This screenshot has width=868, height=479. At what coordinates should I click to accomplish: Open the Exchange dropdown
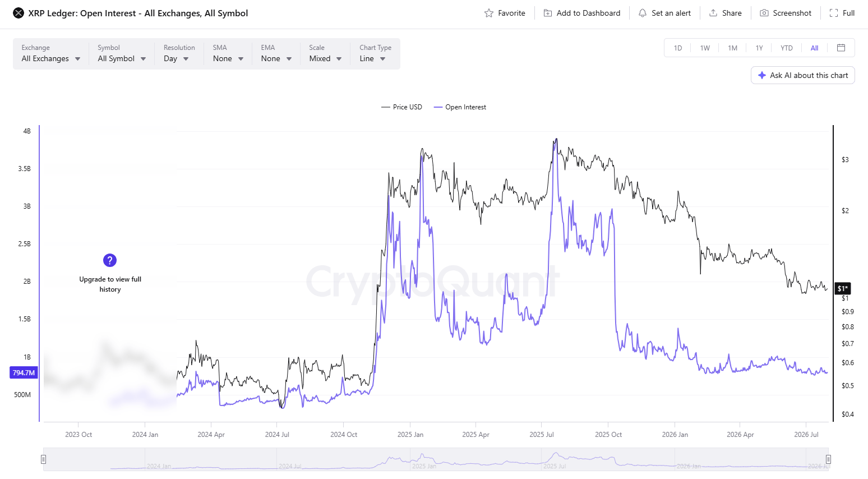[51, 54]
